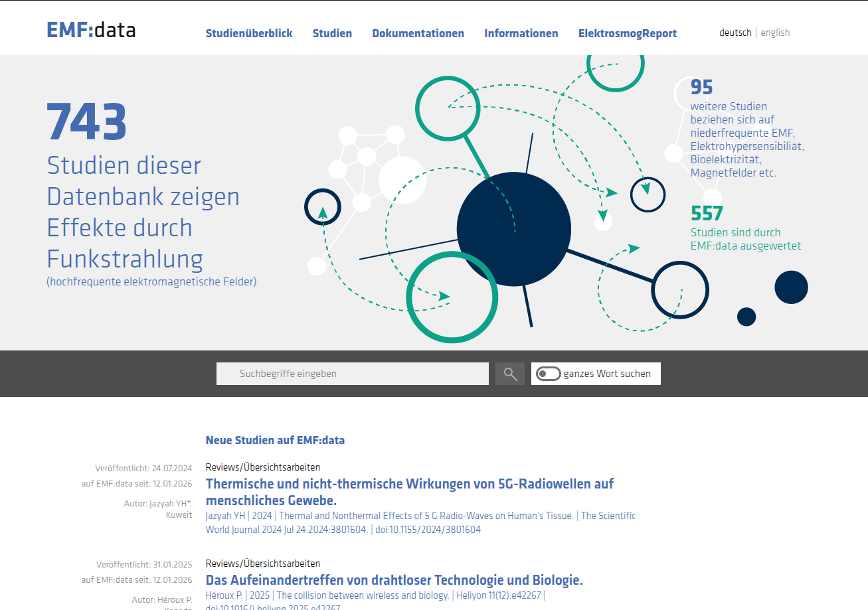Go to Dokumentationen in the navigation

click(x=418, y=33)
